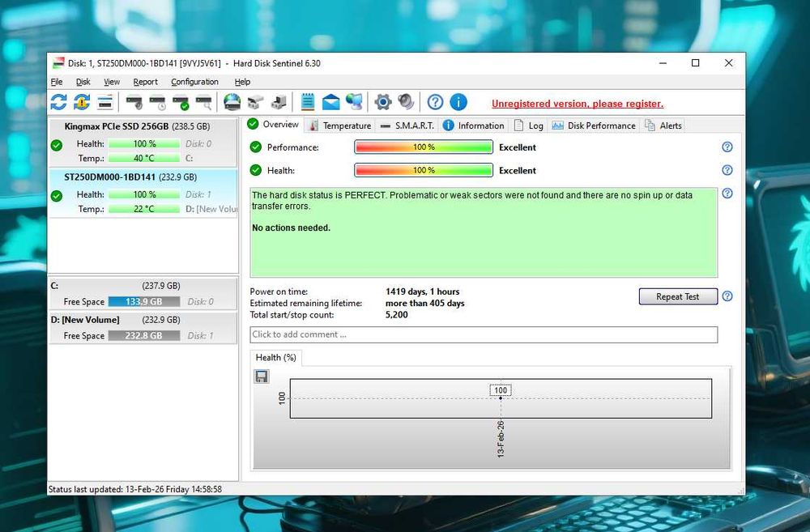Click the help icon beside Performance bar
This screenshot has width=810, height=532.
(727, 147)
